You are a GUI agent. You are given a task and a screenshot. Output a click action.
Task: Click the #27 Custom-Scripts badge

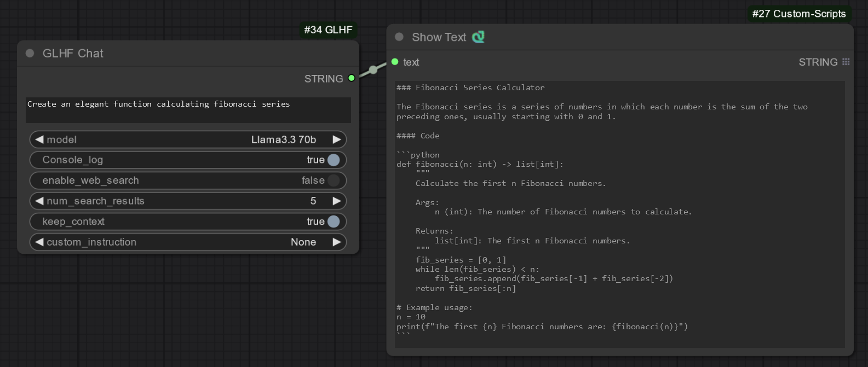point(799,14)
